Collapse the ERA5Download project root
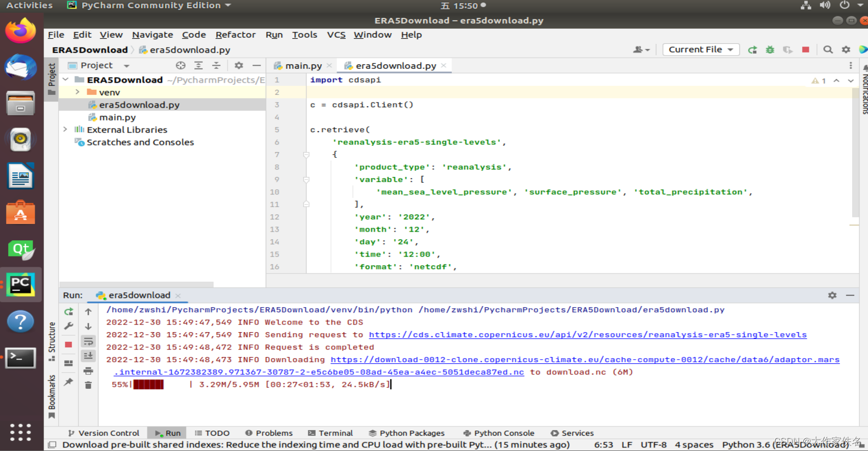This screenshot has width=868, height=451. click(66, 80)
